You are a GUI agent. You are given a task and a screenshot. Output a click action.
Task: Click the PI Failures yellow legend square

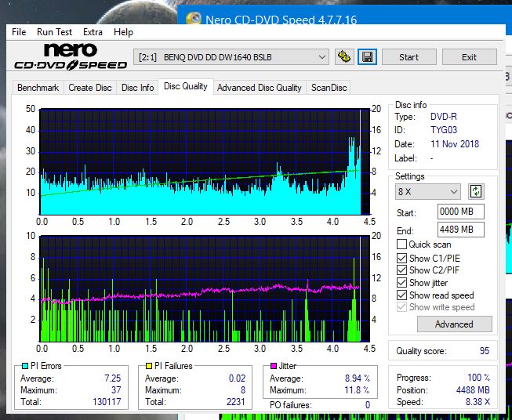[148, 366]
